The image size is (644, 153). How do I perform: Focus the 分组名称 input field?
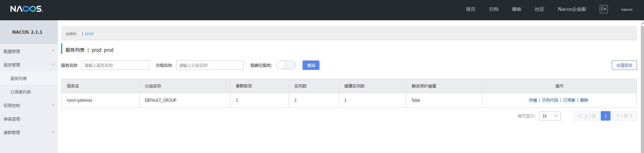(210, 65)
